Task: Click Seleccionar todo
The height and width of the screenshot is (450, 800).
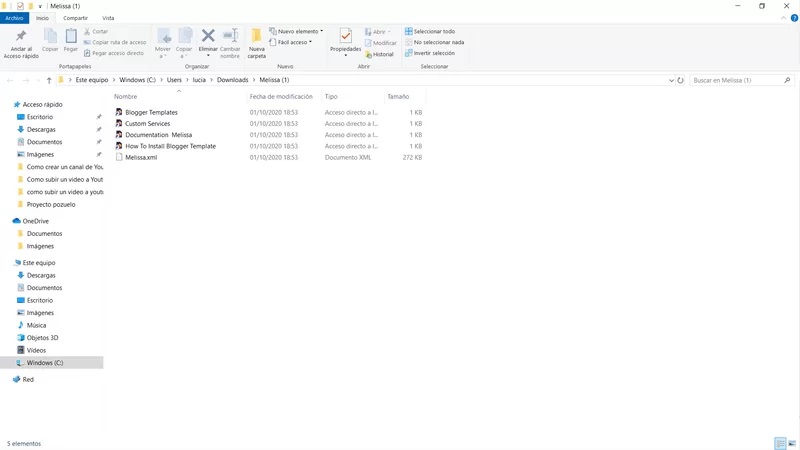Action: pos(429,31)
